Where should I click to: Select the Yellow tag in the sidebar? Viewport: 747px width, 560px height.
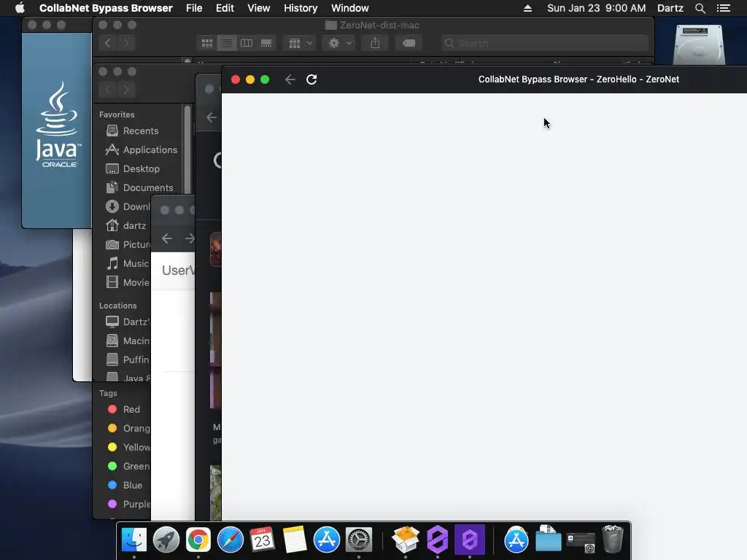coord(128,447)
